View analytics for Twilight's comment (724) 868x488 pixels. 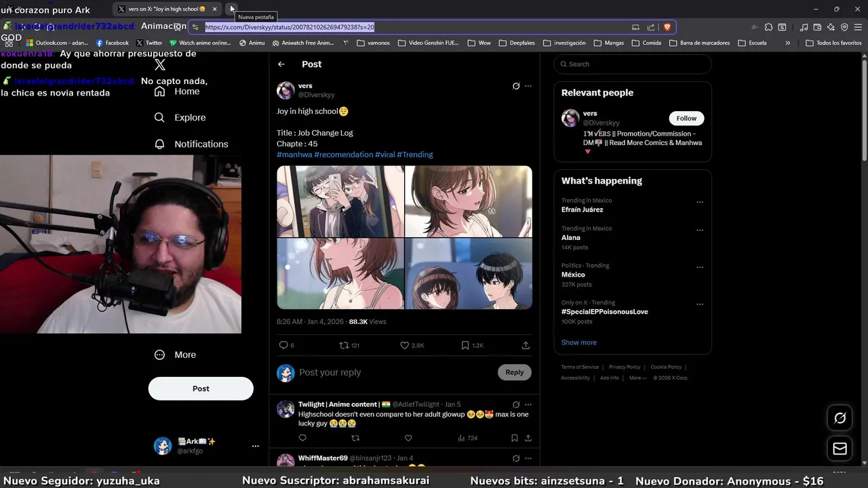click(467, 438)
